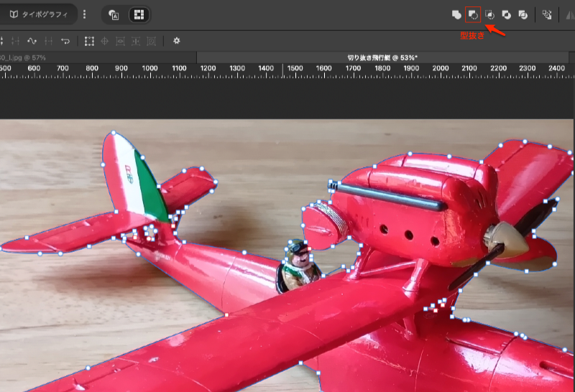Screen dimensions: 575x392
Task: Switch to the text-on-shape persona icon
Action: [114, 15]
